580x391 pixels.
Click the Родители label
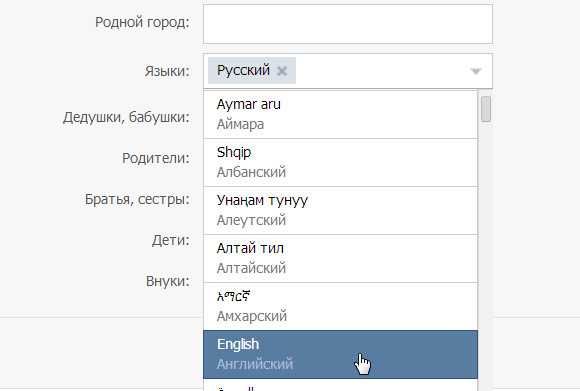click(x=156, y=158)
